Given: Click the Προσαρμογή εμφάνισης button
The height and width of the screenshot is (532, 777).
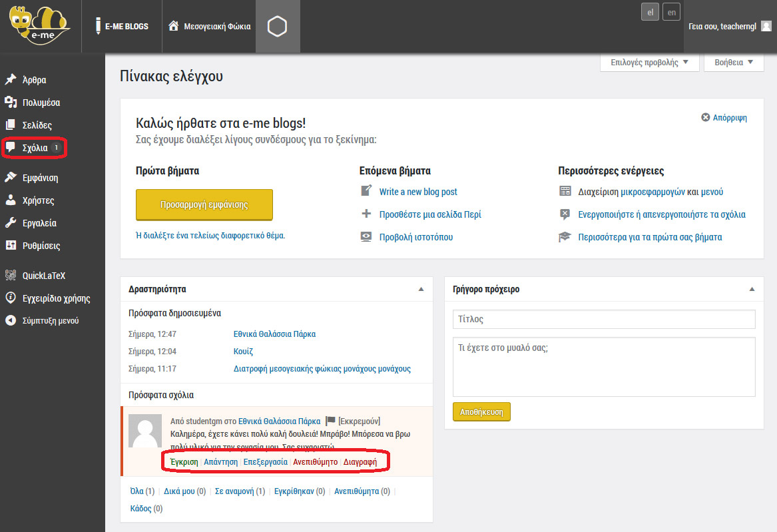Looking at the screenshot, I should [x=204, y=204].
